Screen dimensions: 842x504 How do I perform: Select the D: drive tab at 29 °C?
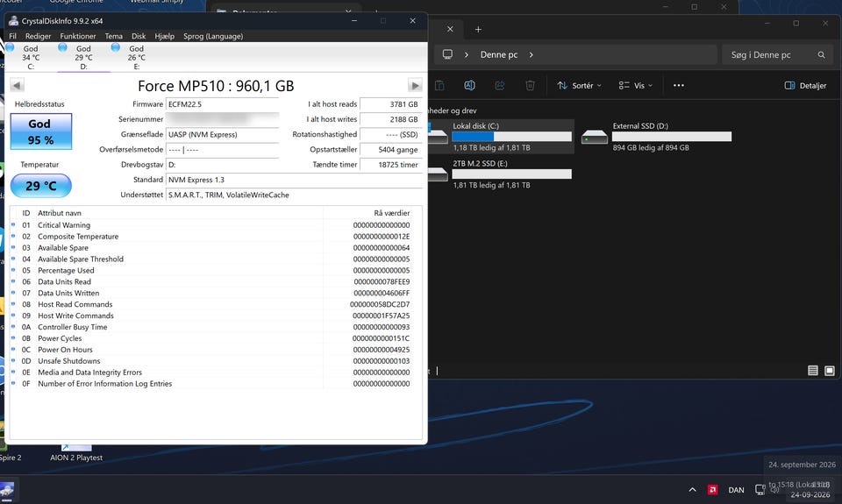coord(83,57)
